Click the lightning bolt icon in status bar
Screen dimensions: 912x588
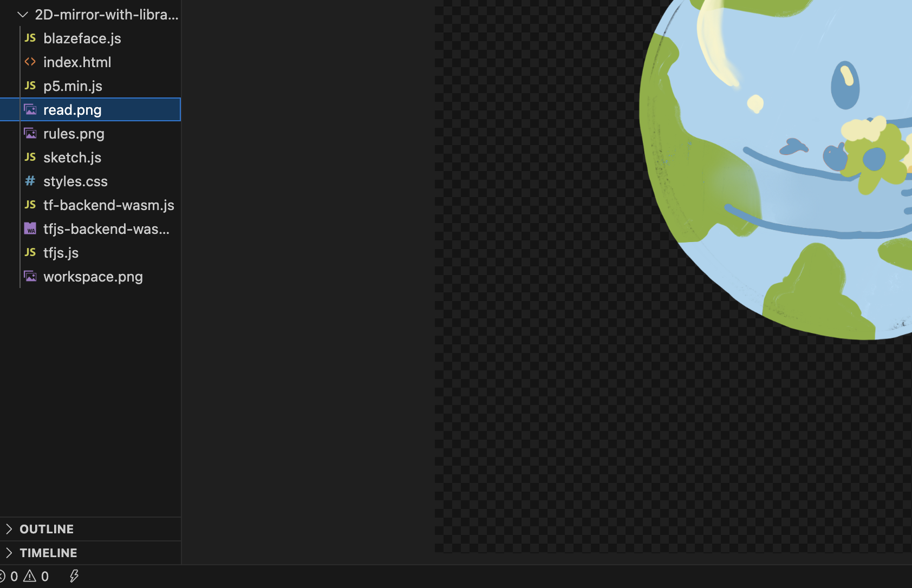tap(74, 576)
